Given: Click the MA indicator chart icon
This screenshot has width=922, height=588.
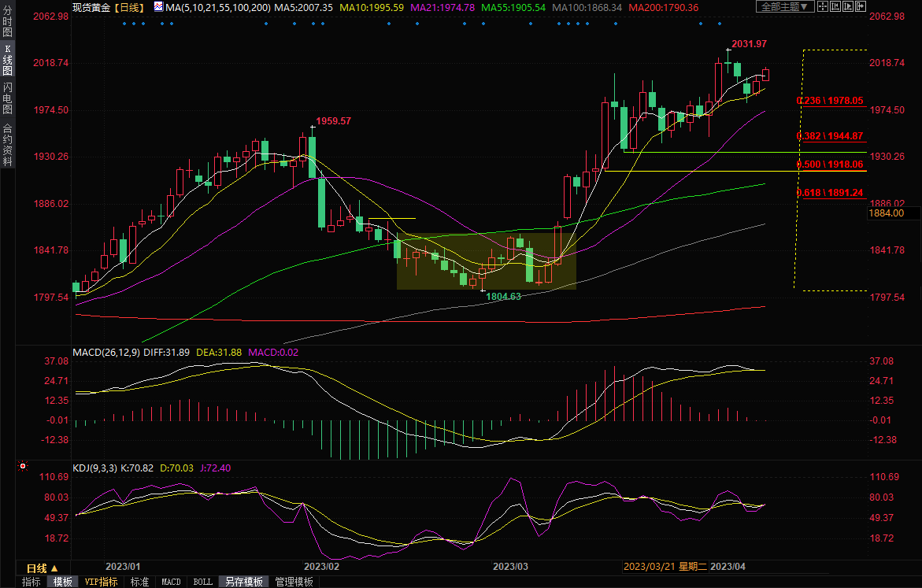Looking at the screenshot, I should (x=158, y=7).
